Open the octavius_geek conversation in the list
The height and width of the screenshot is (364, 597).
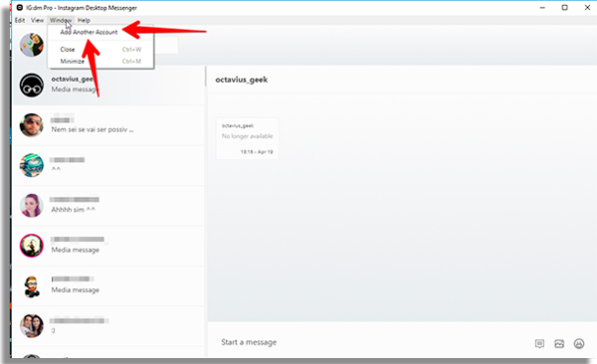[x=108, y=86]
